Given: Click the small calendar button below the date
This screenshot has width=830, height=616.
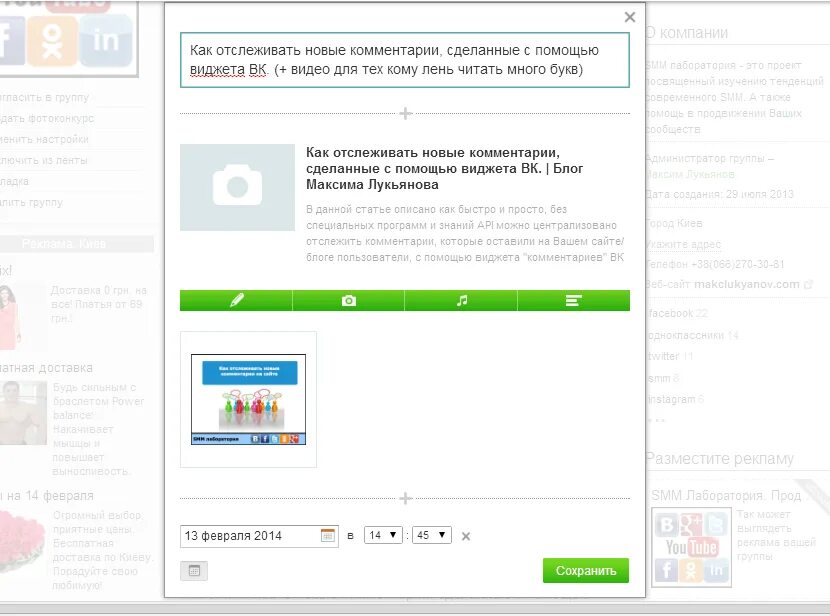Looking at the screenshot, I should (x=194, y=570).
